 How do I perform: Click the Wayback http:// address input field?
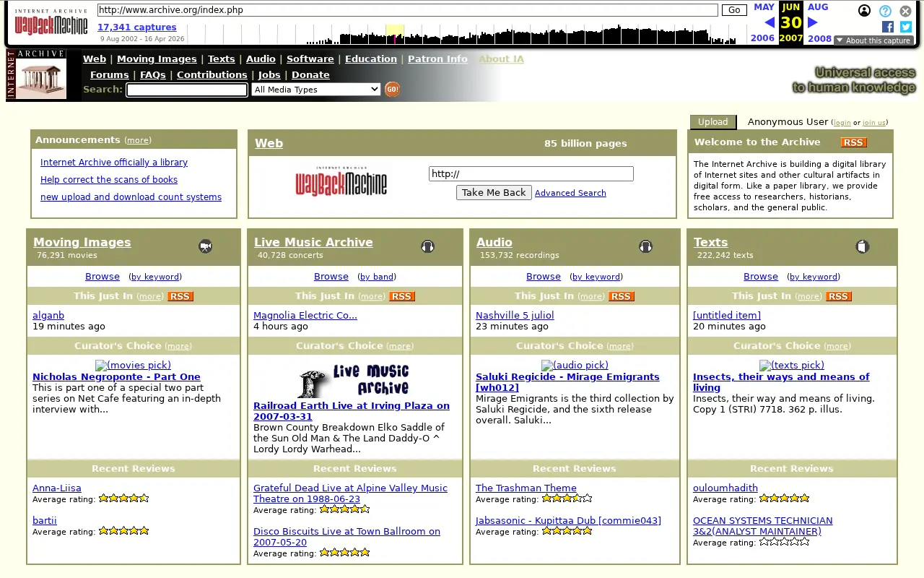(x=531, y=174)
